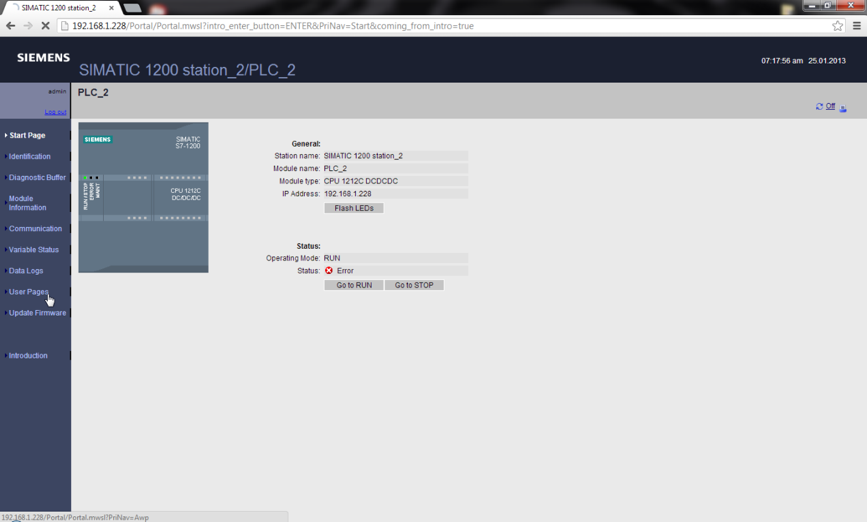Screen dimensions: 867x522
Task: Go back in browser history
Action: [x=11, y=25]
